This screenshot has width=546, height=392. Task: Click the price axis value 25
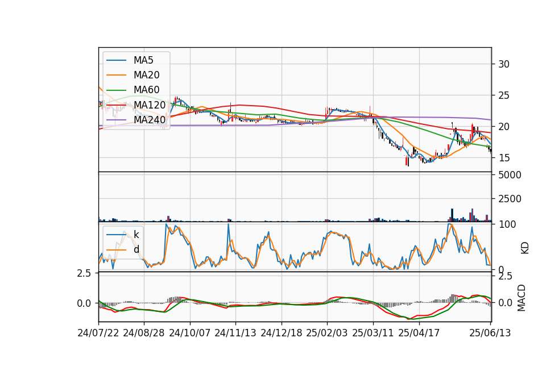[x=504, y=95]
